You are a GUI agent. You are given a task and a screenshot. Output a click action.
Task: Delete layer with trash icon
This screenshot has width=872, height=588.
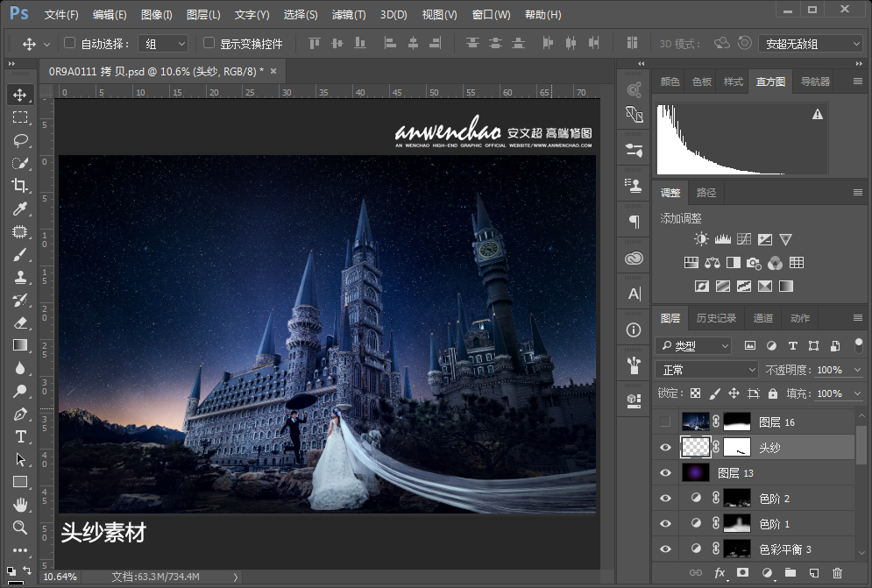[837, 572]
